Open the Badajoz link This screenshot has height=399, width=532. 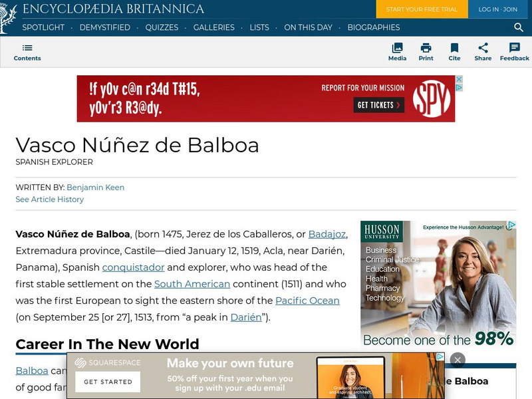coord(326,234)
